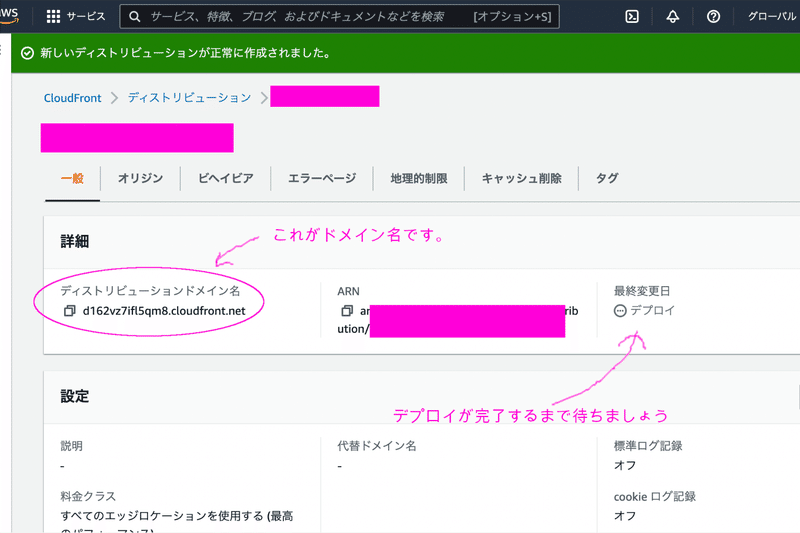
Task: Copy the distribution domain name
Action: (69, 311)
